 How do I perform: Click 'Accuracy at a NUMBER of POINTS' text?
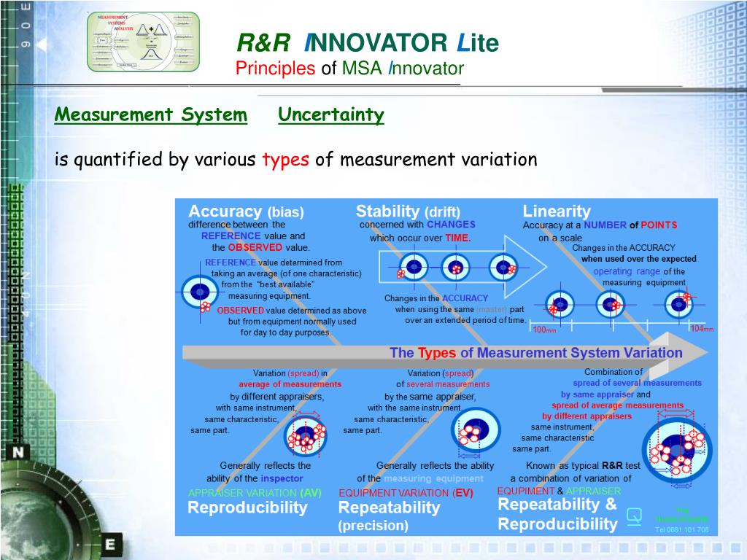click(600, 225)
